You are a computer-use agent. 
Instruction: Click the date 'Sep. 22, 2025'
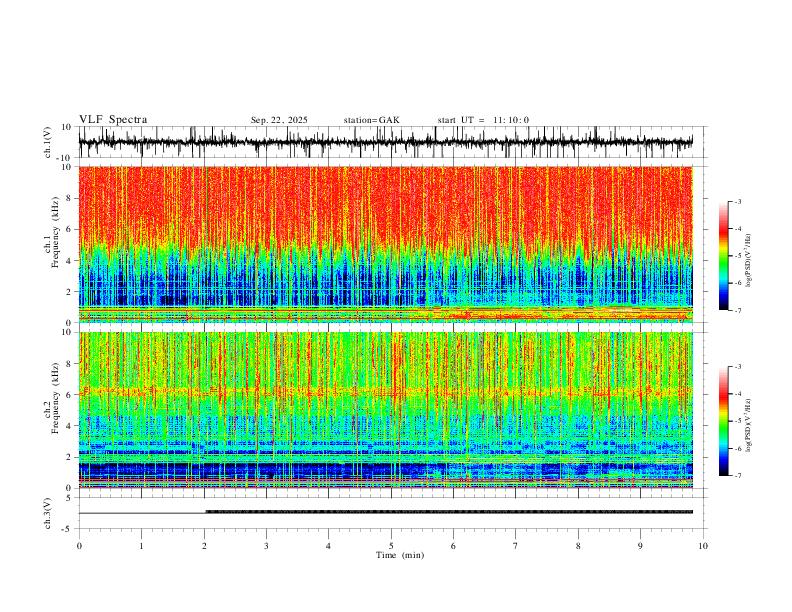[279, 120]
